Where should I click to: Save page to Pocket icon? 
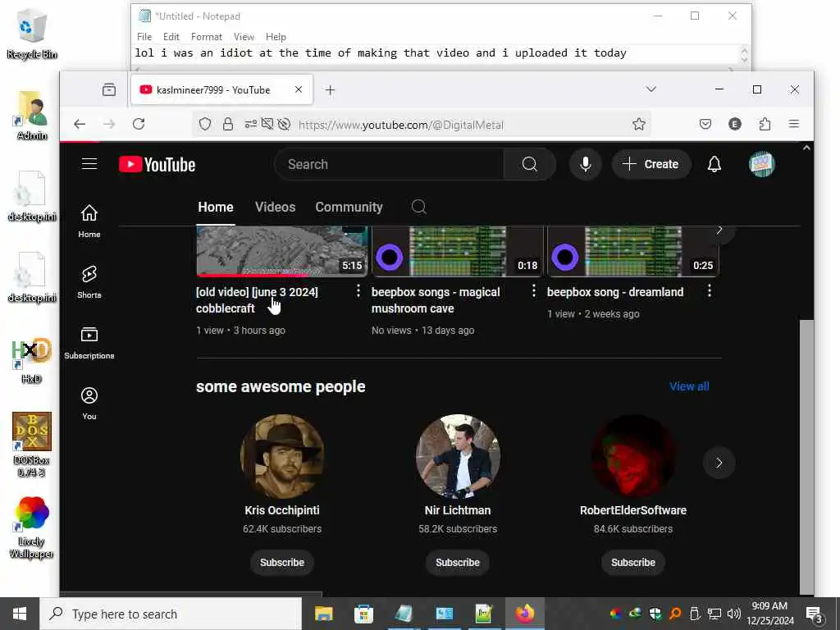click(705, 125)
